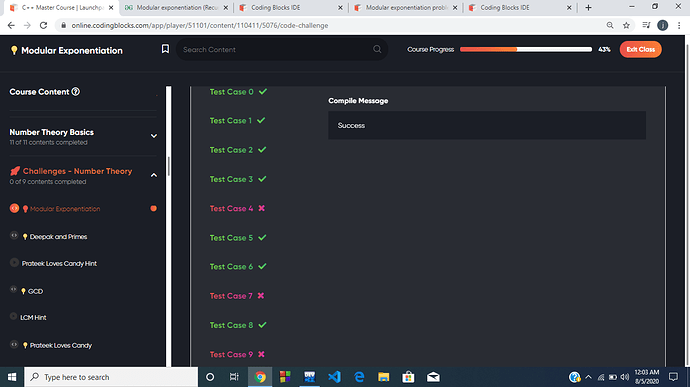Toggle the eye icon next to GCD
The width and height of the screenshot is (690, 387).
point(13,290)
